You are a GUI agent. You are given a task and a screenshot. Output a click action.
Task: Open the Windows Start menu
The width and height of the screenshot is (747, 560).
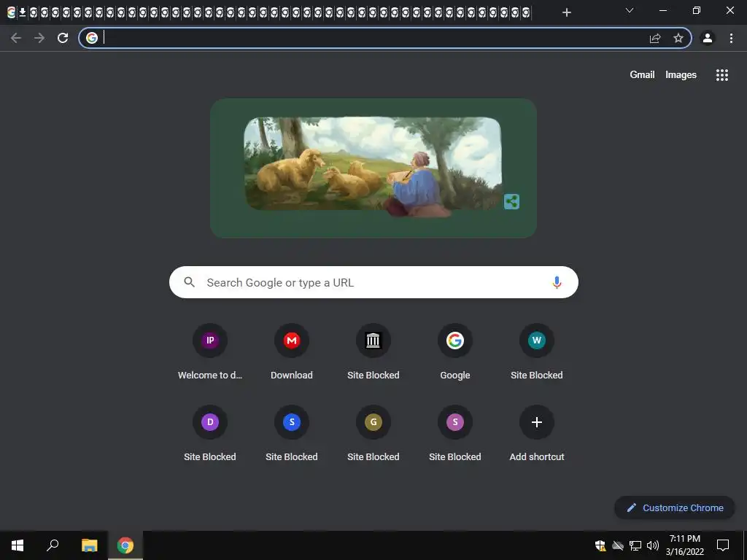pos(18,545)
